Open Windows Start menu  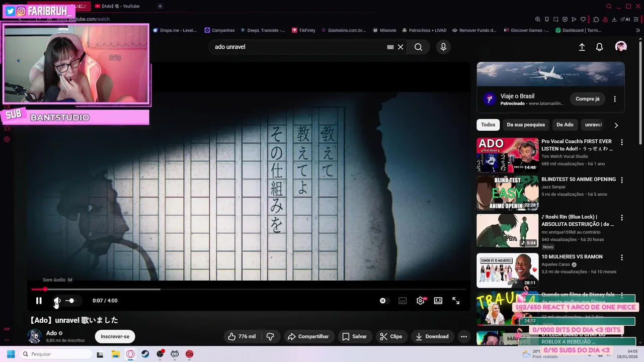[11, 354]
